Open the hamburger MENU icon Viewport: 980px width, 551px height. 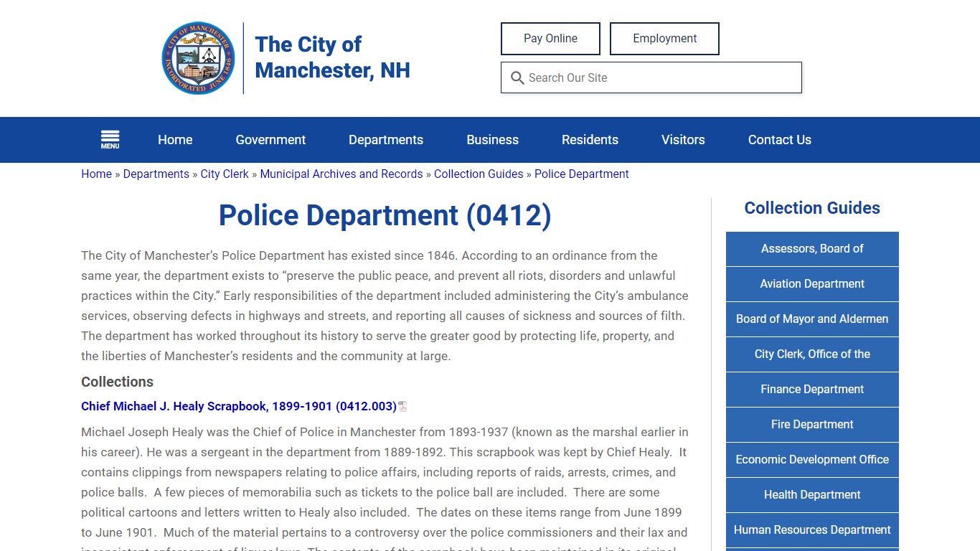pos(110,140)
